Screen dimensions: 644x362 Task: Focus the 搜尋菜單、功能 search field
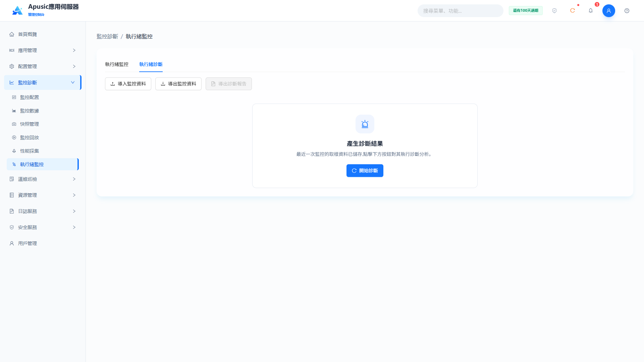pos(460,11)
